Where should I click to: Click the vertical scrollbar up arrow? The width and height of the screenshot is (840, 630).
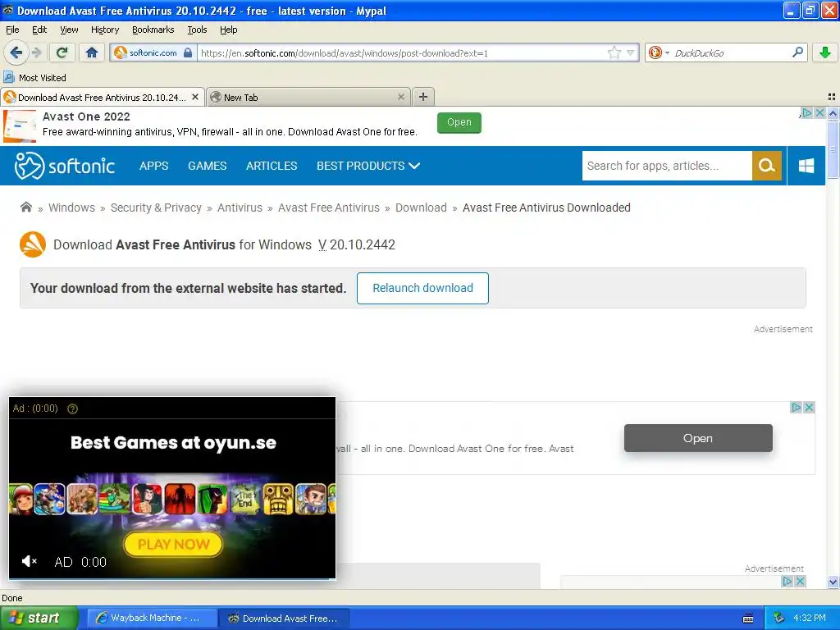tap(833, 113)
